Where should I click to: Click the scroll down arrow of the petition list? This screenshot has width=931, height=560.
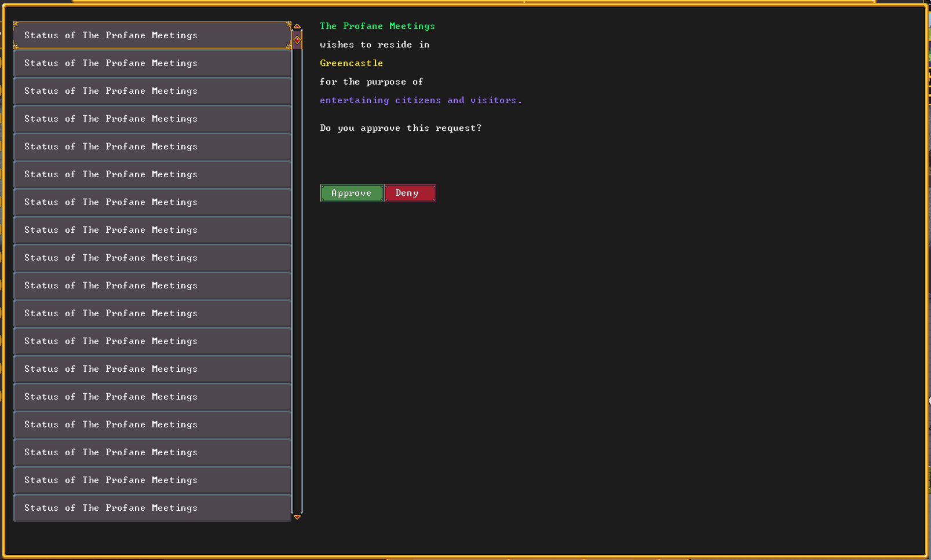point(297,517)
